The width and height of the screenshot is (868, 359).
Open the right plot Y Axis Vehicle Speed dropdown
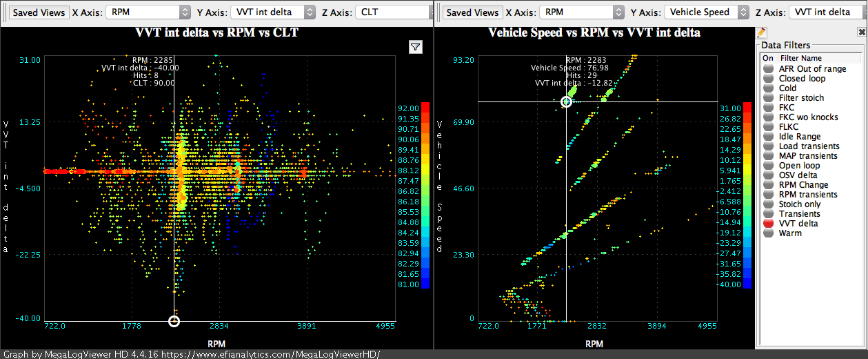706,12
